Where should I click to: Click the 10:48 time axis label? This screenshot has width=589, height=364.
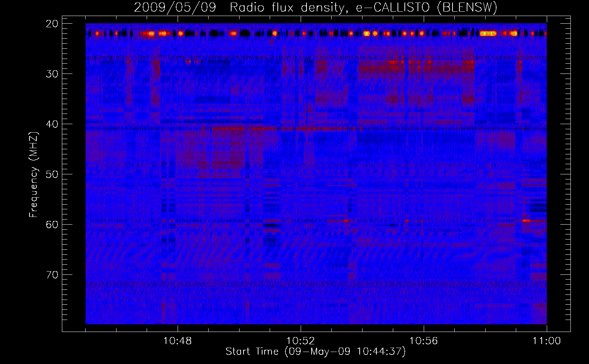178,341
